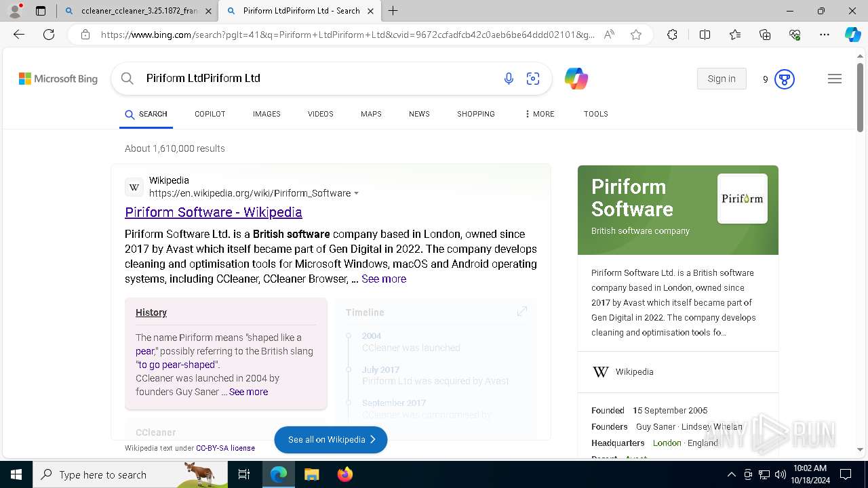Click the search magnifier in Bing box

pos(127,79)
